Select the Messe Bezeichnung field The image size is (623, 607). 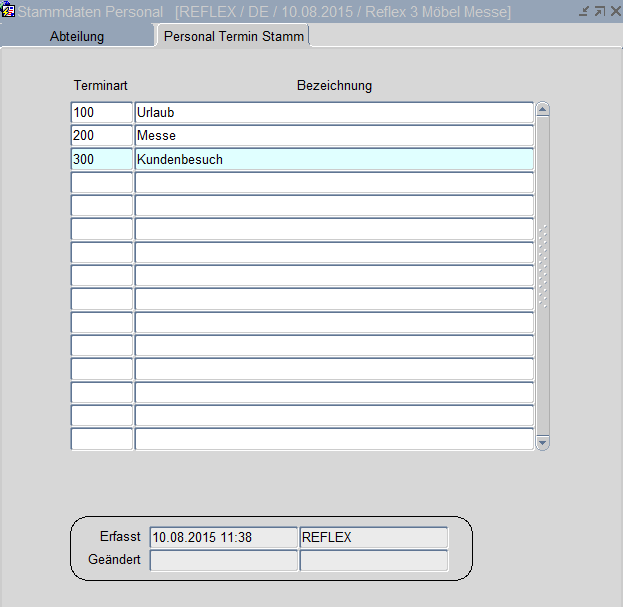click(x=334, y=136)
